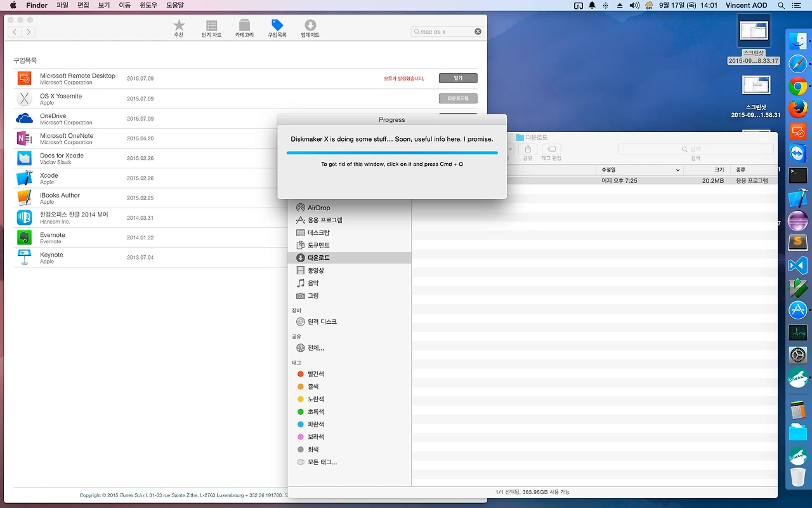Open the 도움말 menu
The width and height of the screenshot is (812, 508).
(175, 6)
